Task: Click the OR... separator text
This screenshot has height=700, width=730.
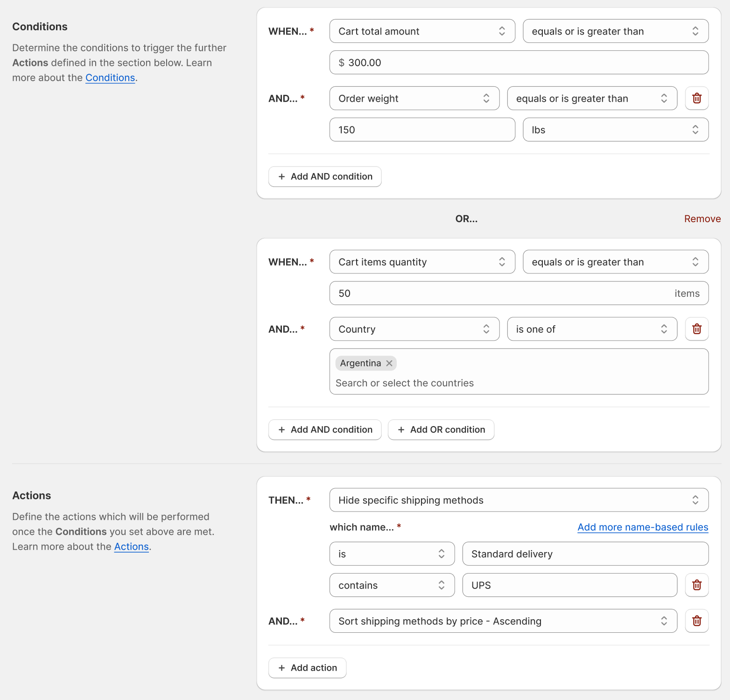Action: coord(467,219)
